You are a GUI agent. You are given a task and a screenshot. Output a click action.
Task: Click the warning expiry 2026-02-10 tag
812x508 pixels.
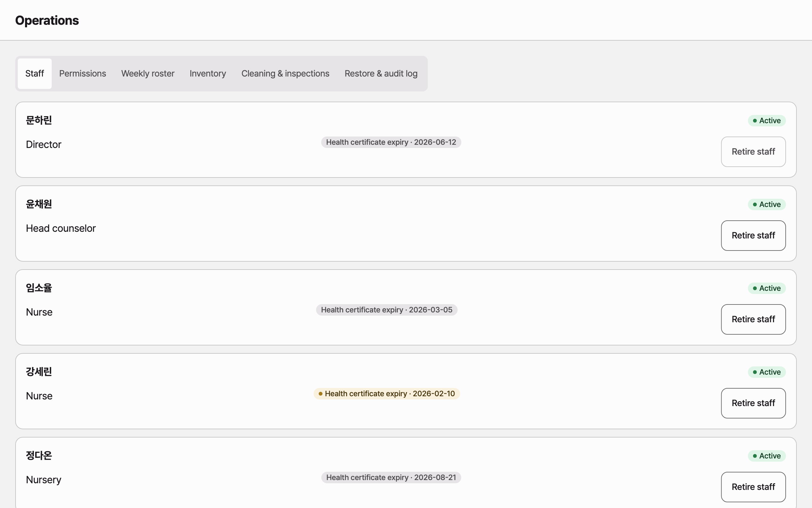coord(387,394)
